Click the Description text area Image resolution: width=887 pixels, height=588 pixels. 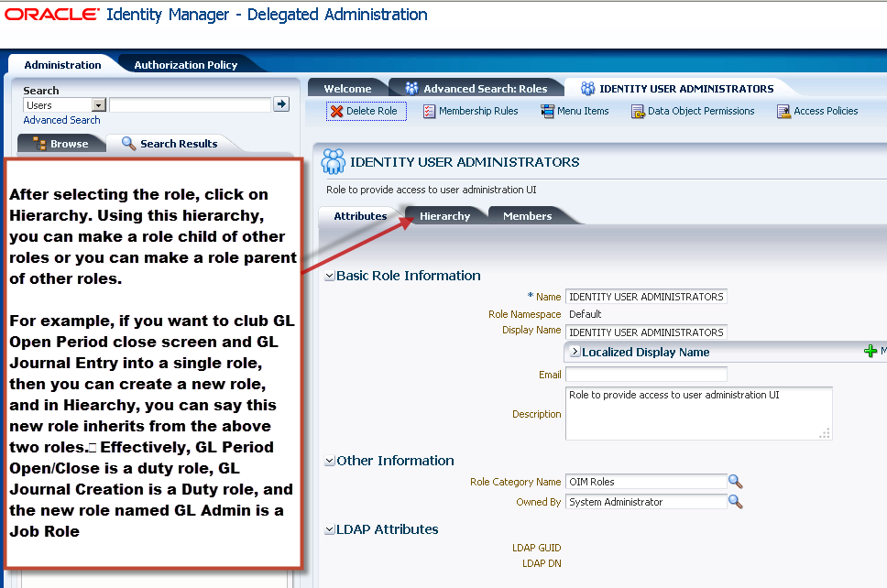[x=698, y=413]
